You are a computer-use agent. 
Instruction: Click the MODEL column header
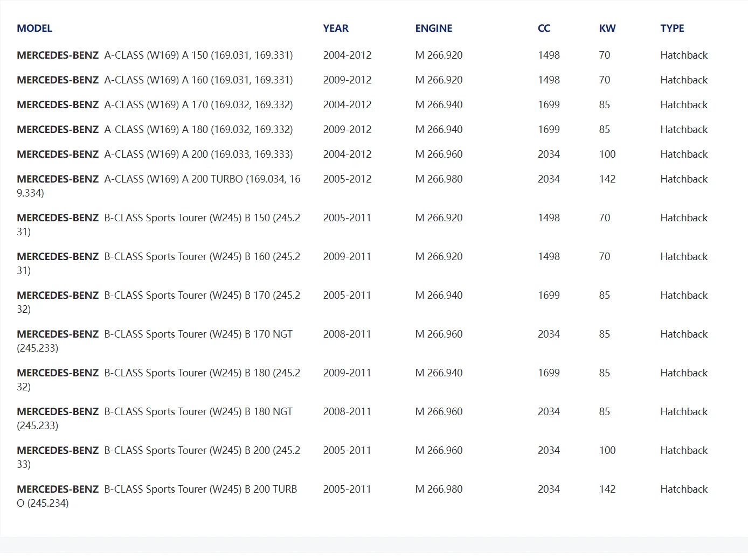coord(34,28)
